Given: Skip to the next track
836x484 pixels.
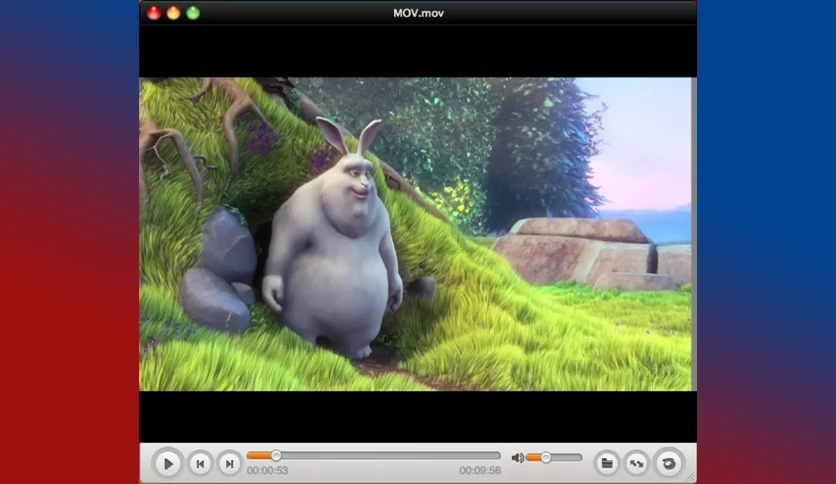Looking at the screenshot, I should pos(229,464).
